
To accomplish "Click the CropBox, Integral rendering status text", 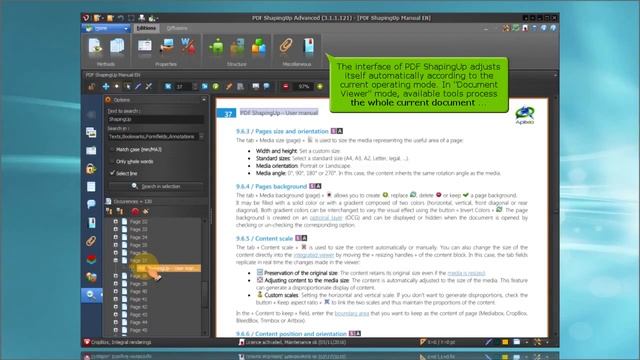I will coord(121,342).
